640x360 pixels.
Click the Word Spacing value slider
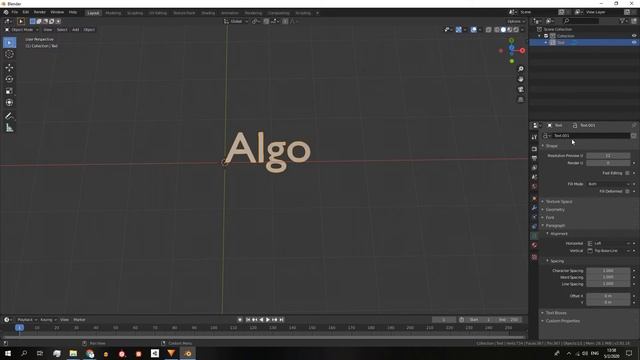(608, 277)
